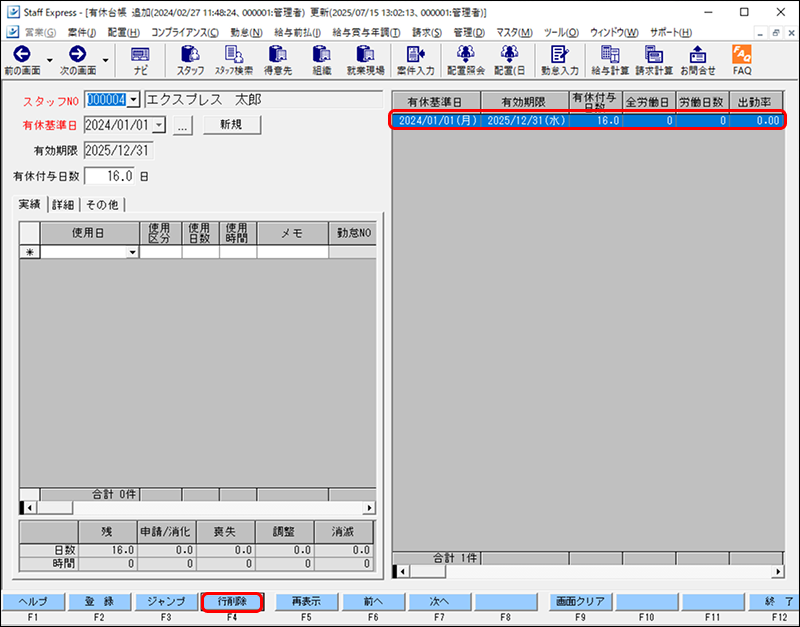Switch to the 詳細 tab
This screenshot has height=627, width=800.
(63, 205)
